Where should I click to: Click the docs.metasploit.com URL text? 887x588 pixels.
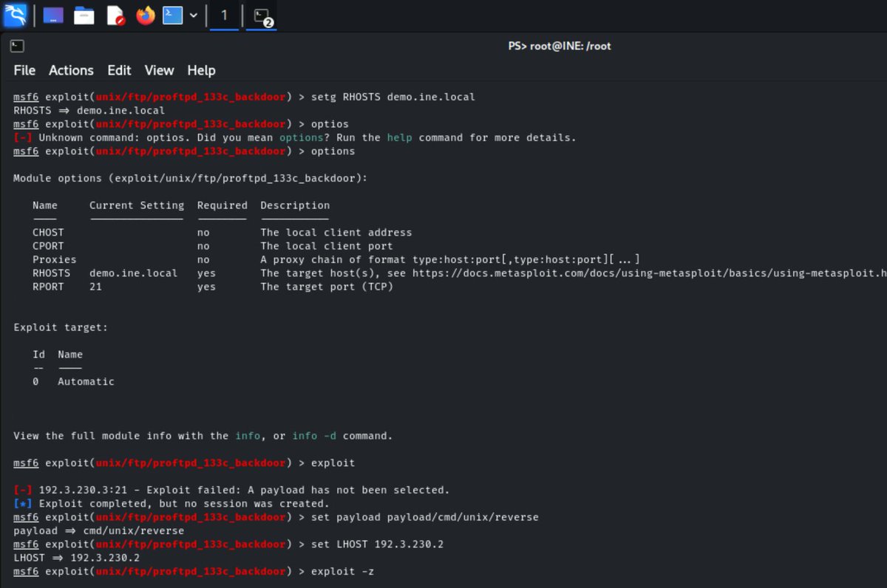(650, 273)
